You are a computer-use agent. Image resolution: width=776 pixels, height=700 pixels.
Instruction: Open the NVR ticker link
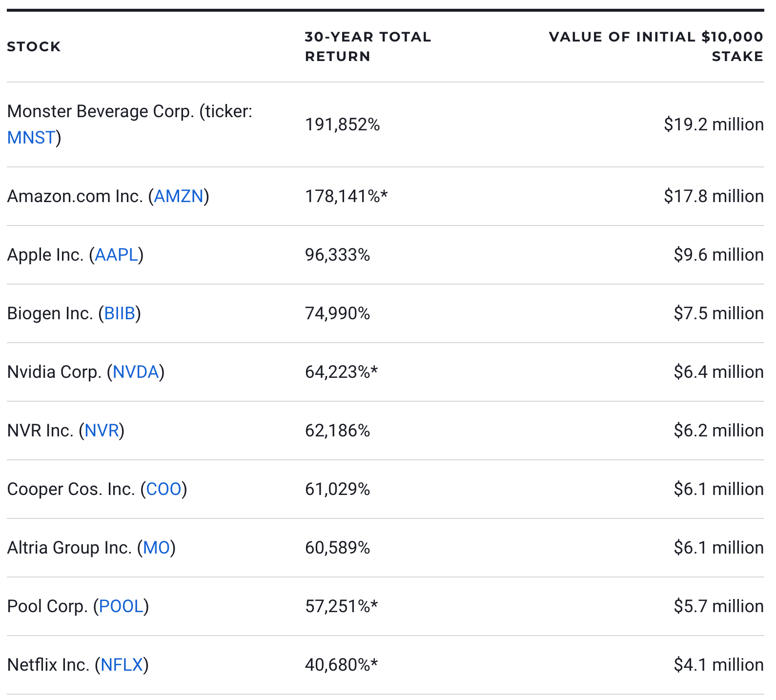point(102,431)
